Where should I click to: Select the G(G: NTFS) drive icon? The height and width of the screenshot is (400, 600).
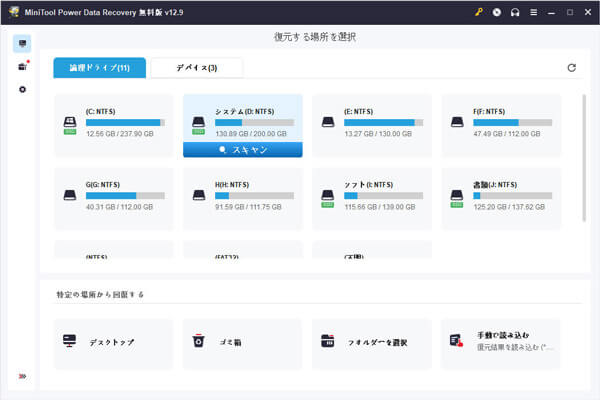tap(70, 195)
